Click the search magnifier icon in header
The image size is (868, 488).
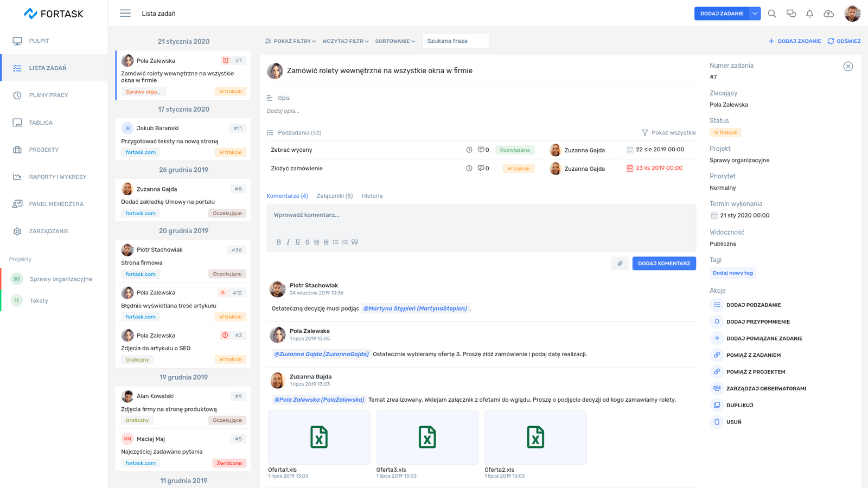(x=772, y=14)
